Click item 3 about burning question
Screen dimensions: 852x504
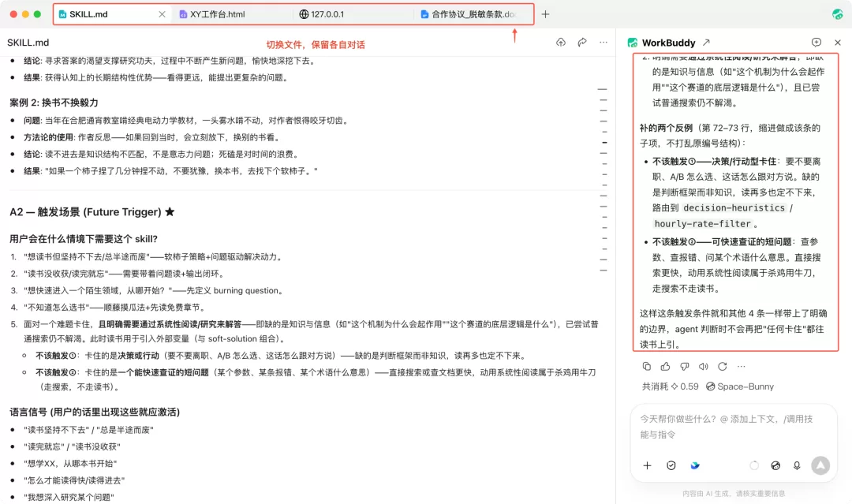[154, 290]
